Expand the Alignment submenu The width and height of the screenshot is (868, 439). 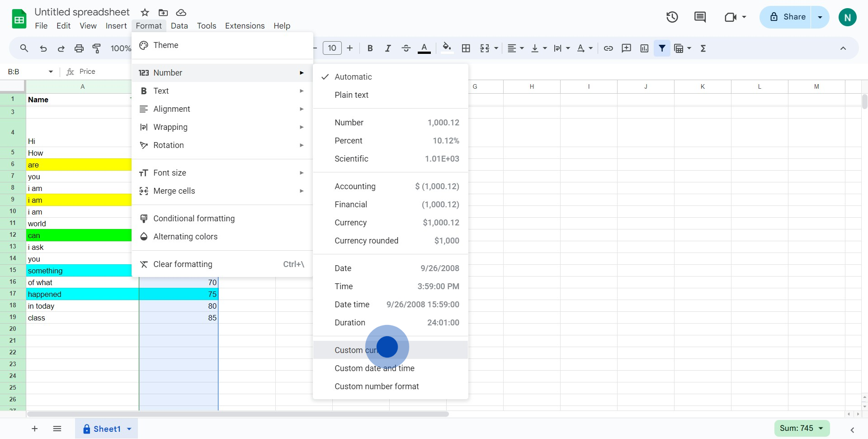222,109
